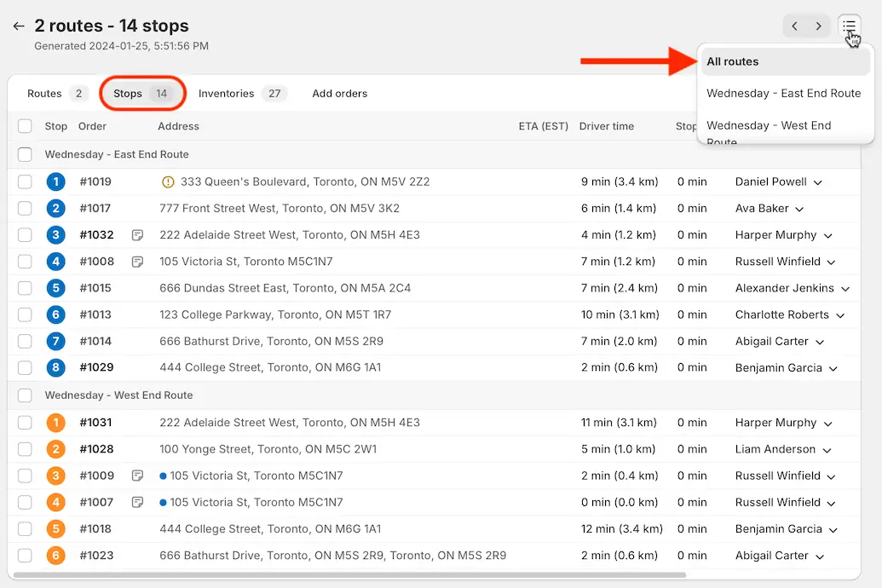Open next route with right chevron

[x=818, y=26]
